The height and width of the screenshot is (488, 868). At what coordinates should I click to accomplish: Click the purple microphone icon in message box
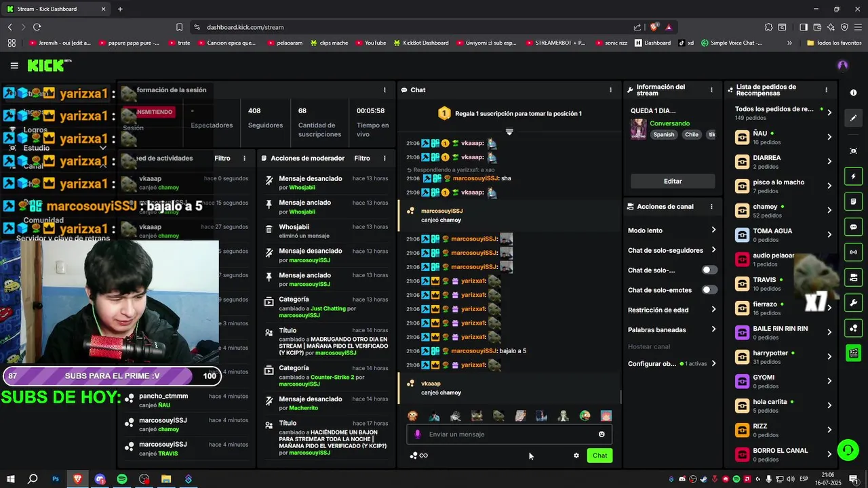pyautogui.click(x=418, y=434)
